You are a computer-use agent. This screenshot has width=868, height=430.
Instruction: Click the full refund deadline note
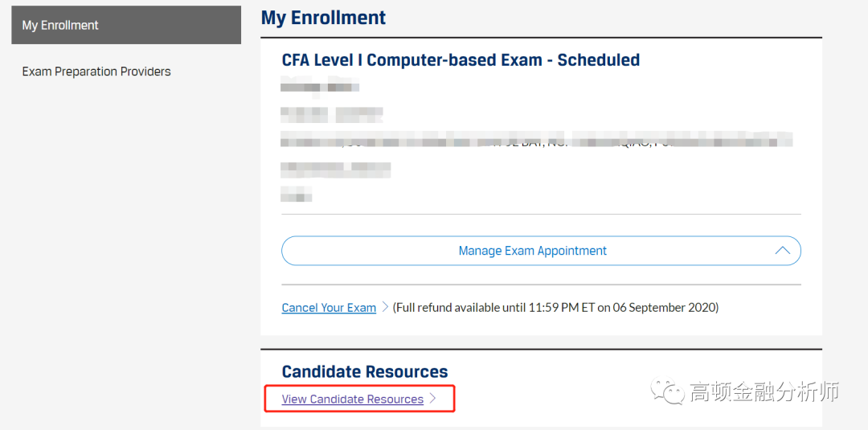555,308
